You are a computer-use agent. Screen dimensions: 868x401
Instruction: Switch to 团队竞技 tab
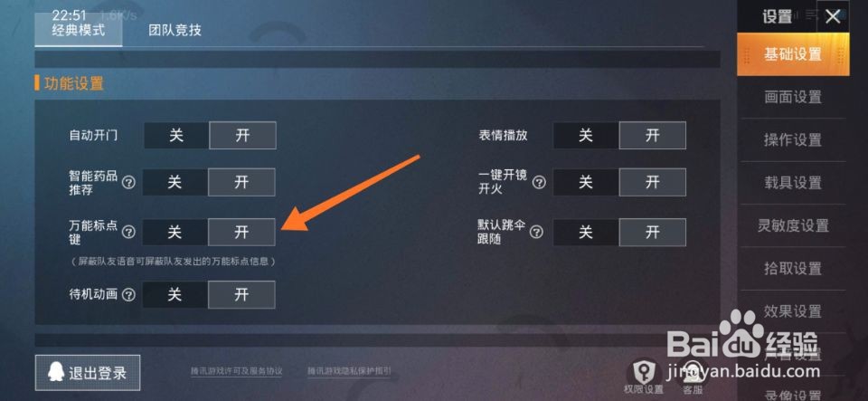175,30
